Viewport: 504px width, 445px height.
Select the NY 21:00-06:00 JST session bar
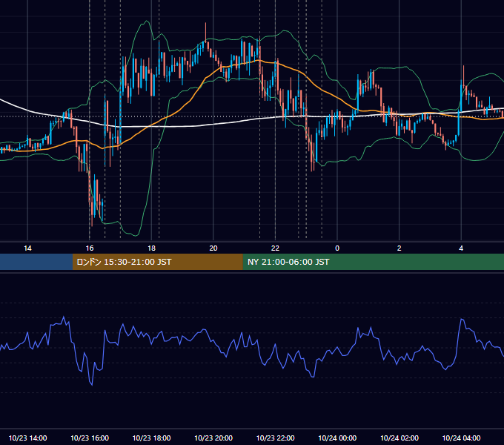coord(373,262)
